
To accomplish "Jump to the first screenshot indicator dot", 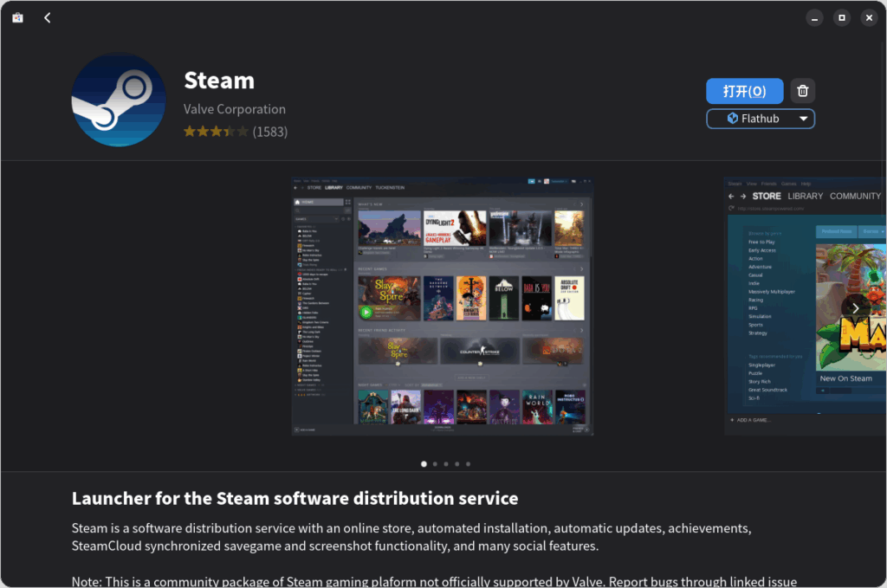I will pos(424,464).
